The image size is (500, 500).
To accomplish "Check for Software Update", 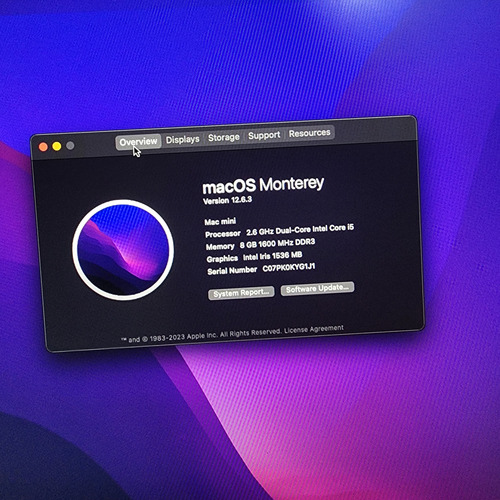I will click(317, 288).
